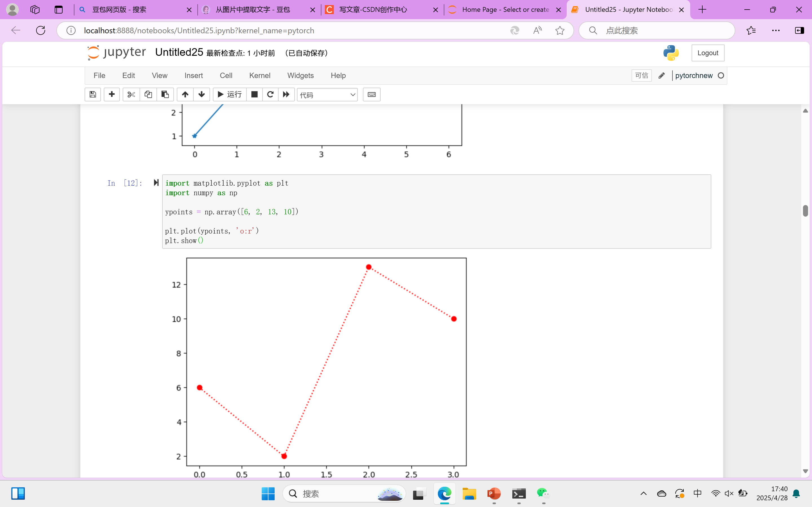Restart kernel and rerun all fast-forward icon

286,95
